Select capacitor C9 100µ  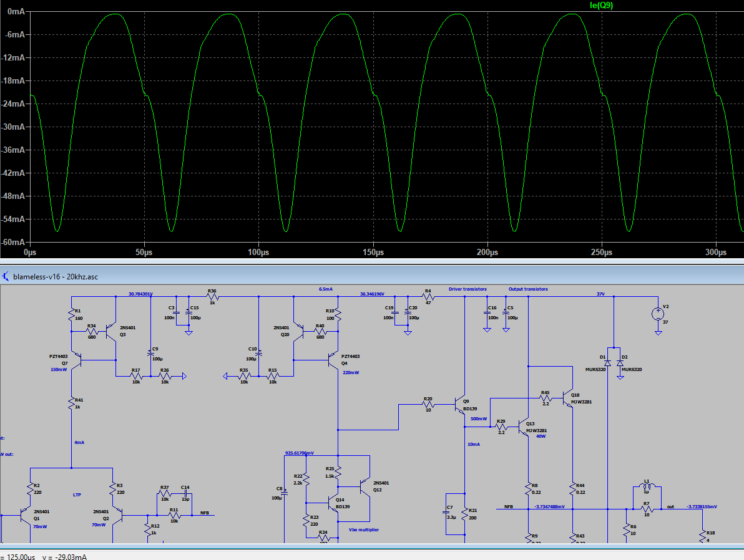point(150,353)
